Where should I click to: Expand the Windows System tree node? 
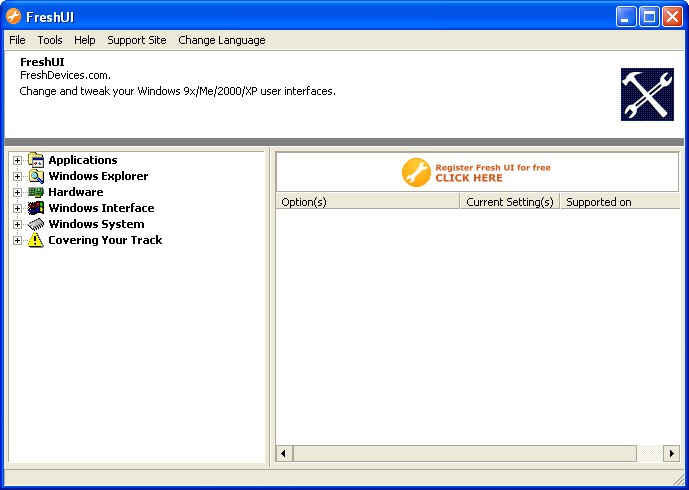click(x=17, y=224)
